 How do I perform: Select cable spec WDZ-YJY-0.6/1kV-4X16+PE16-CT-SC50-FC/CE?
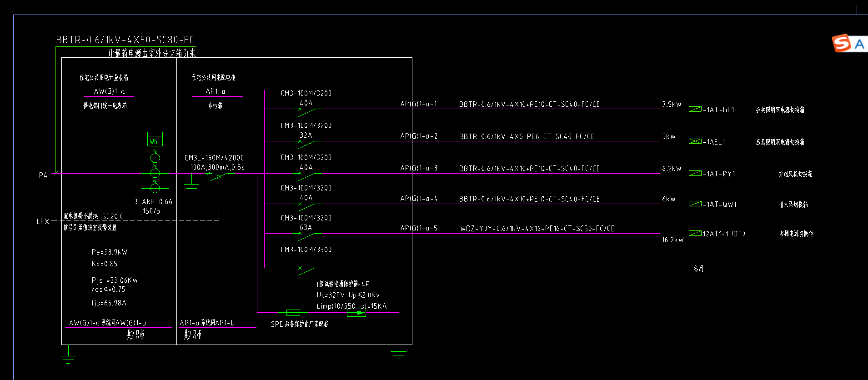(537, 229)
